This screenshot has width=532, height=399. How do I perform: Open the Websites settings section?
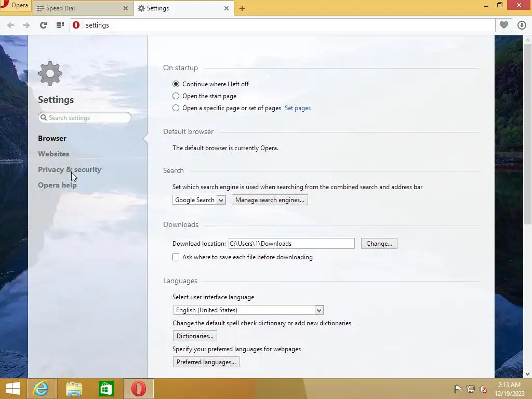click(x=54, y=154)
